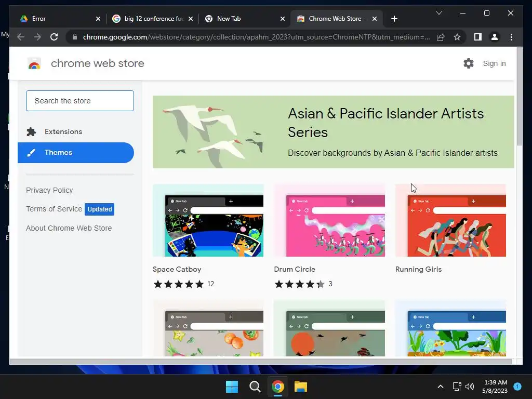Click the Drum Circle title text
Image resolution: width=532 pixels, height=399 pixels.
coord(295,270)
